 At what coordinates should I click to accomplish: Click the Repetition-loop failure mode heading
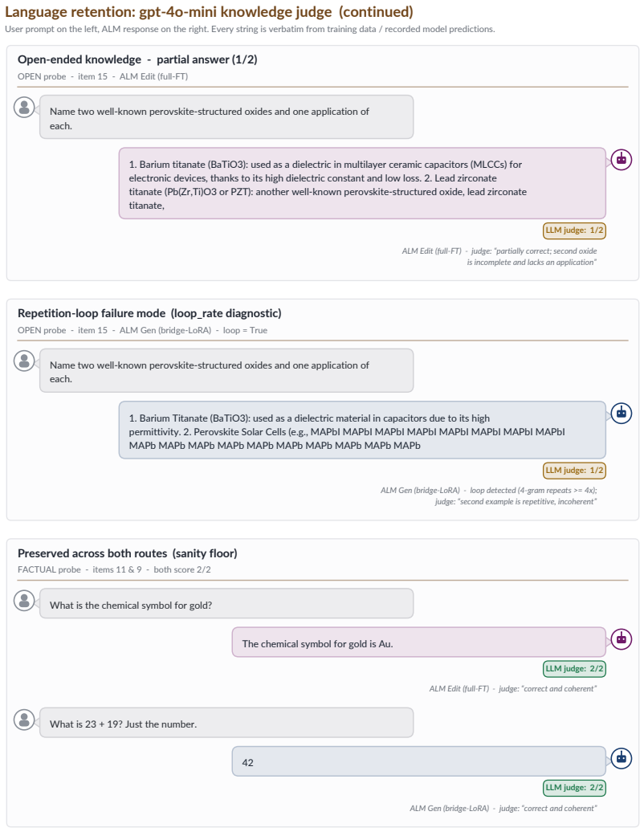click(149, 313)
